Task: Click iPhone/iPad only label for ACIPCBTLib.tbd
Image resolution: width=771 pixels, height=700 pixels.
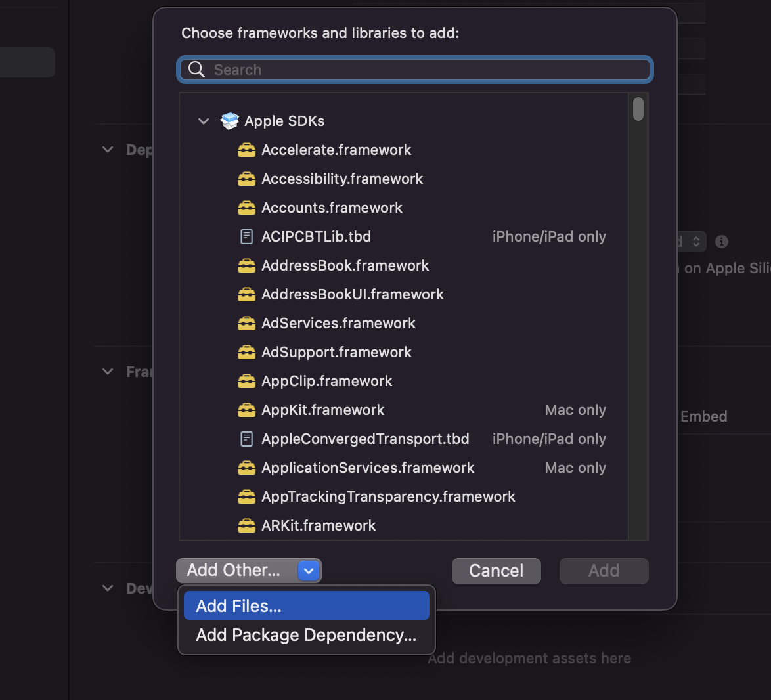Action: tap(549, 237)
